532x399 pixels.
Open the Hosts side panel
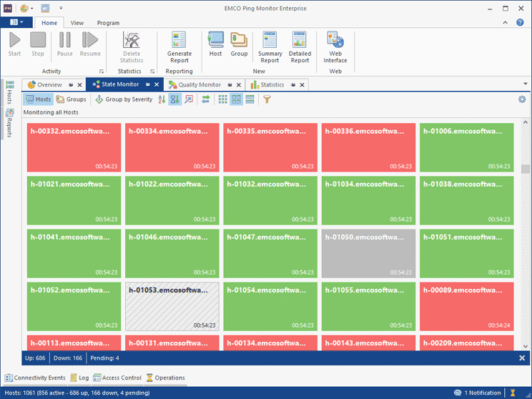pos(9,92)
